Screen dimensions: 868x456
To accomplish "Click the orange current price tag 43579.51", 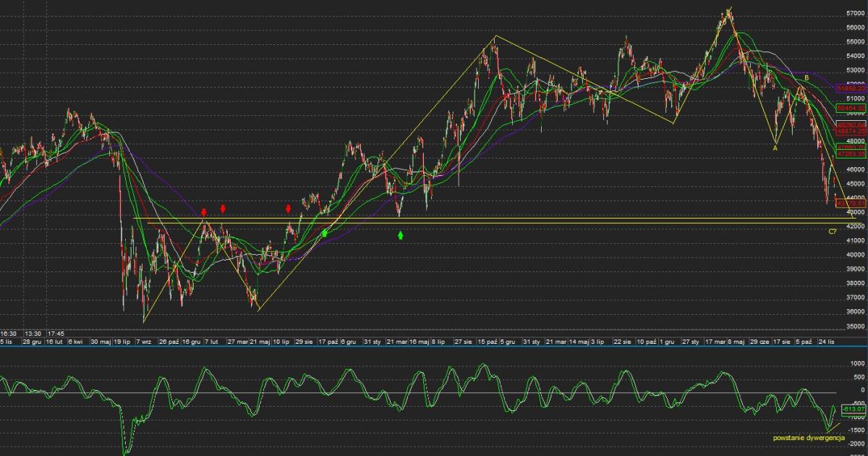I will coord(851,204).
